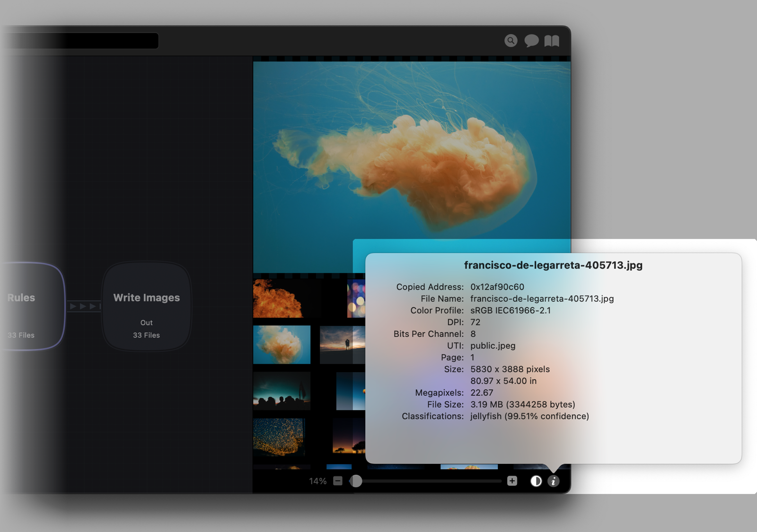Select the sunset tree silhouette thumbnail
The height and width of the screenshot is (532, 757).
tap(349, 436)
